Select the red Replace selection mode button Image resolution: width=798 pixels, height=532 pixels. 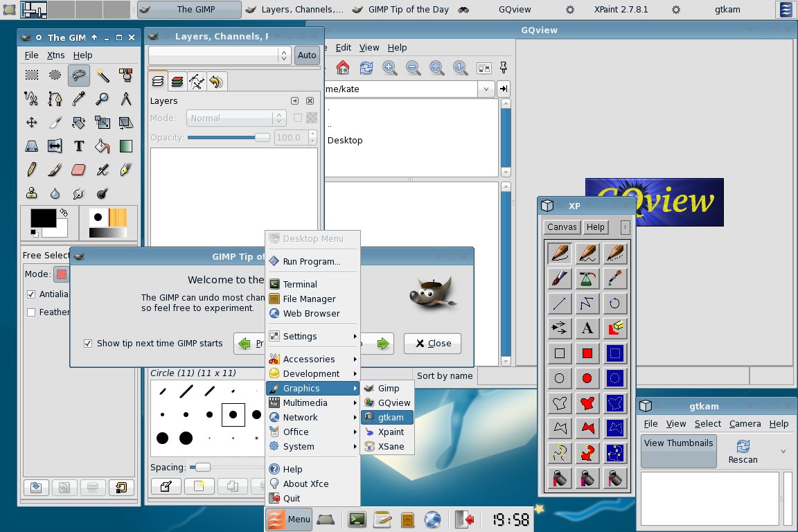62,274
